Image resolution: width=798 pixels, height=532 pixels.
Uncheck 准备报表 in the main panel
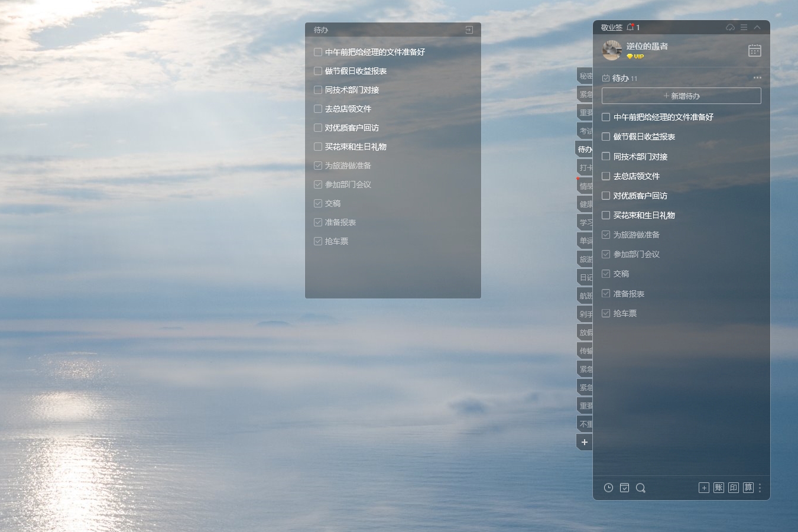coord(606,294)
